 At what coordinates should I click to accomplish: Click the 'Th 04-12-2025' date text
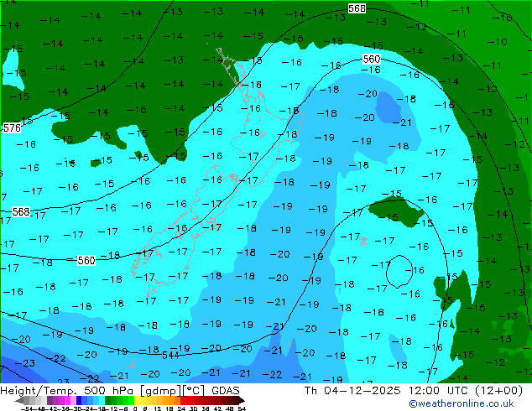pos(352,391)
